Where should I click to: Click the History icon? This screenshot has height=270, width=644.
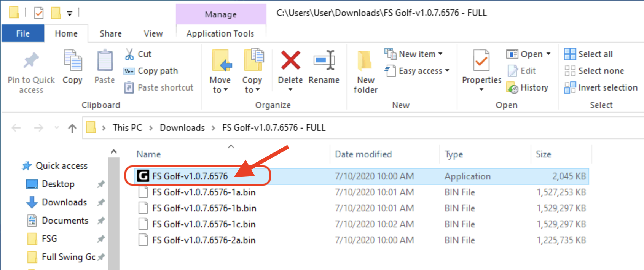point(512,88)
